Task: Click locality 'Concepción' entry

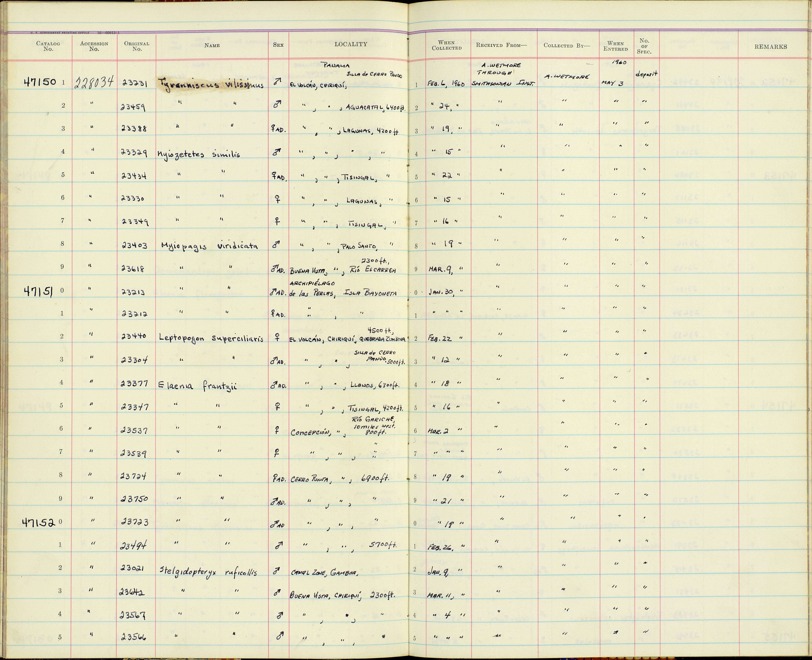Action: pyautogui.click(x=311, y=433)
